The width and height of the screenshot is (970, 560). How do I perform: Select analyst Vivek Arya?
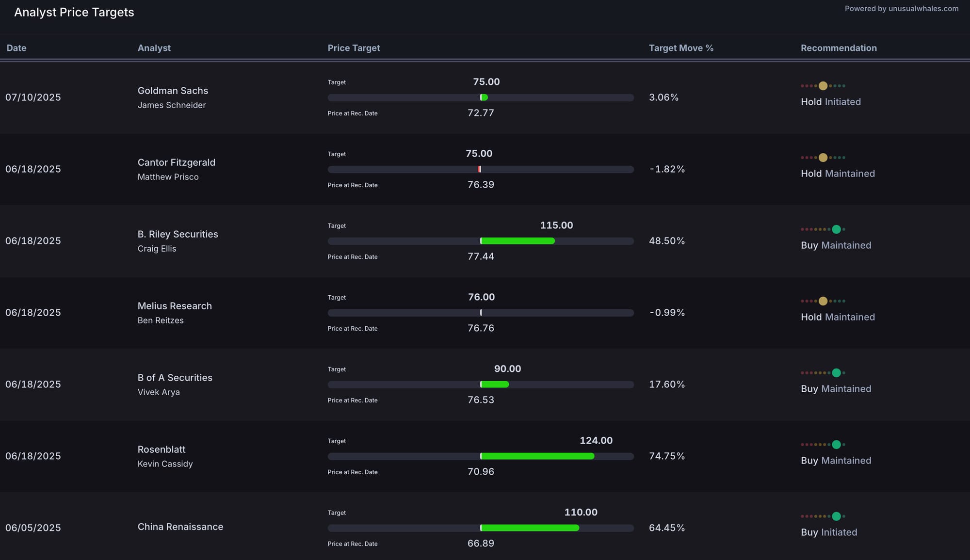point(159,392)
